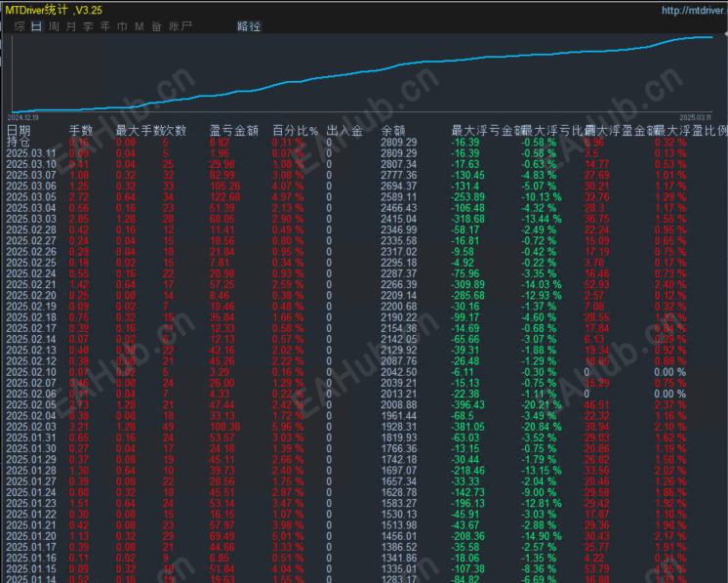The height and width of the screenshot is (583, 728).
Task: Select the 2025.03.03 date row
Action: point(31,219)
